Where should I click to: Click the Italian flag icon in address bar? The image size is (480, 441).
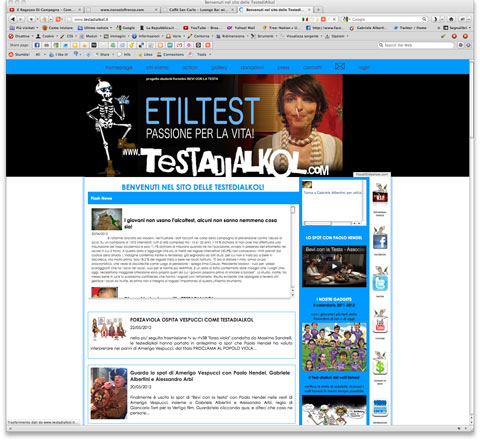click(x=305, y=19)
